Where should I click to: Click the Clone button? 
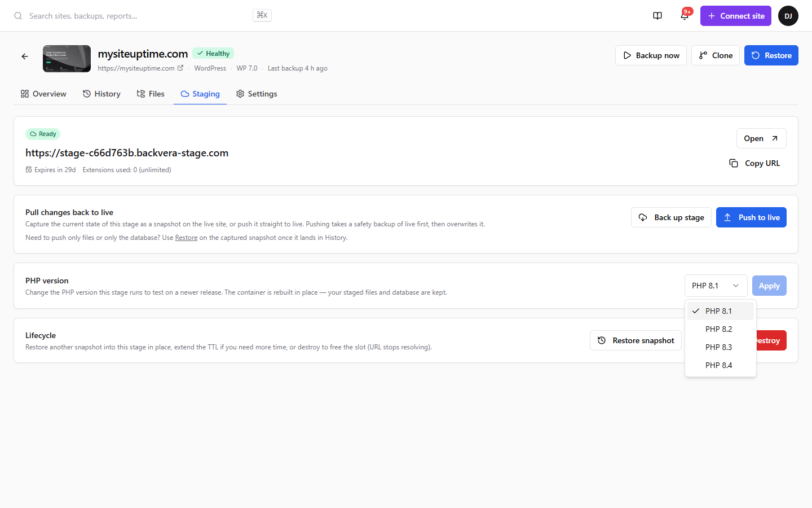click(716, 55)
